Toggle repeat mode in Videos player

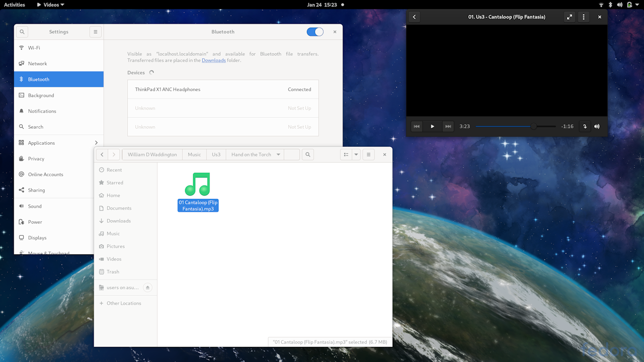pyautogui.click(x=585, y=127)
